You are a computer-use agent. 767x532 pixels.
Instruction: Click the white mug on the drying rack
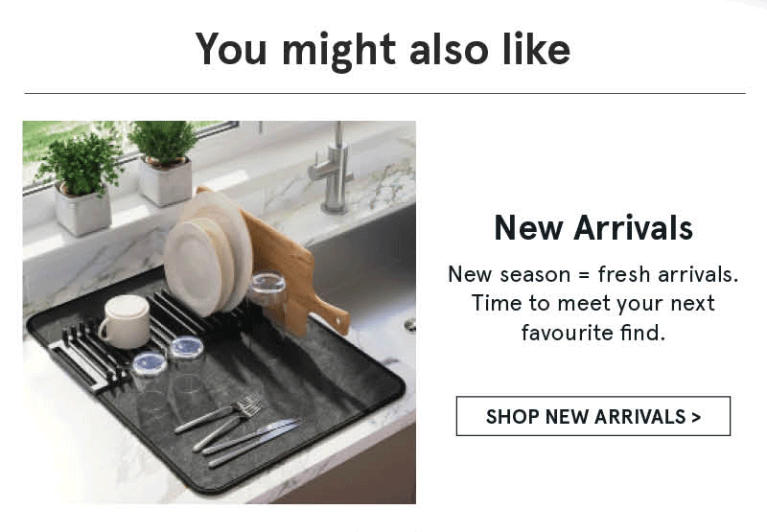tap(125, 321)
